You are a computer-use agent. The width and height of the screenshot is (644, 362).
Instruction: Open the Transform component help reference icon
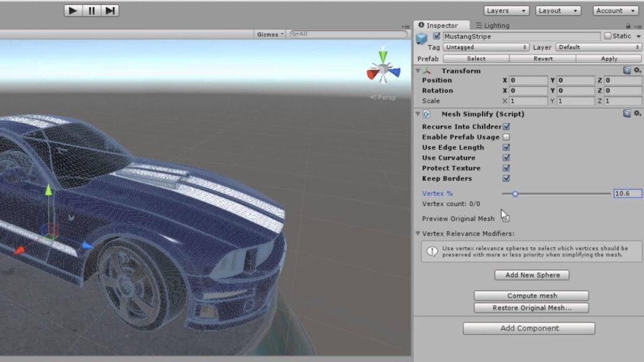pos(626,70)
